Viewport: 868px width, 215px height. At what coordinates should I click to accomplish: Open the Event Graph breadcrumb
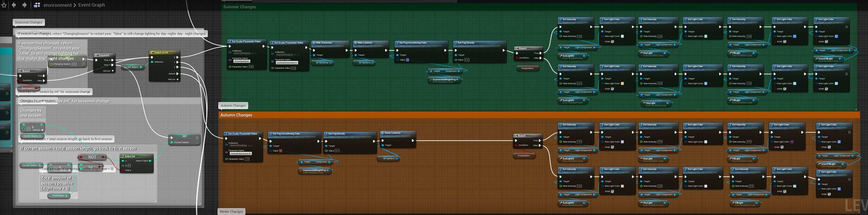click(x=91, y=5)
